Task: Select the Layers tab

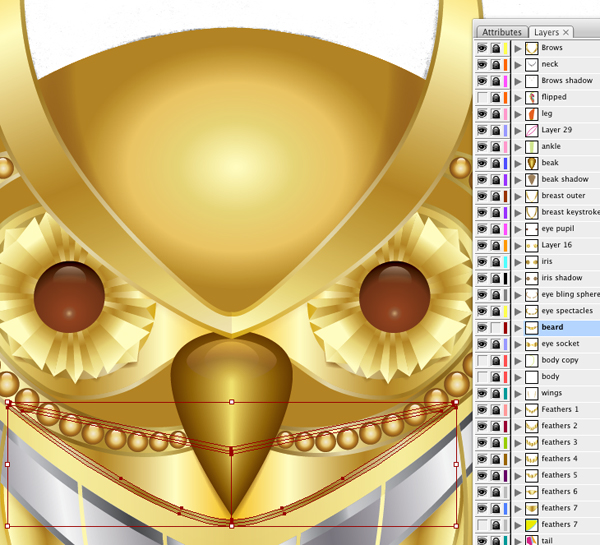Action: click(546, 32)
